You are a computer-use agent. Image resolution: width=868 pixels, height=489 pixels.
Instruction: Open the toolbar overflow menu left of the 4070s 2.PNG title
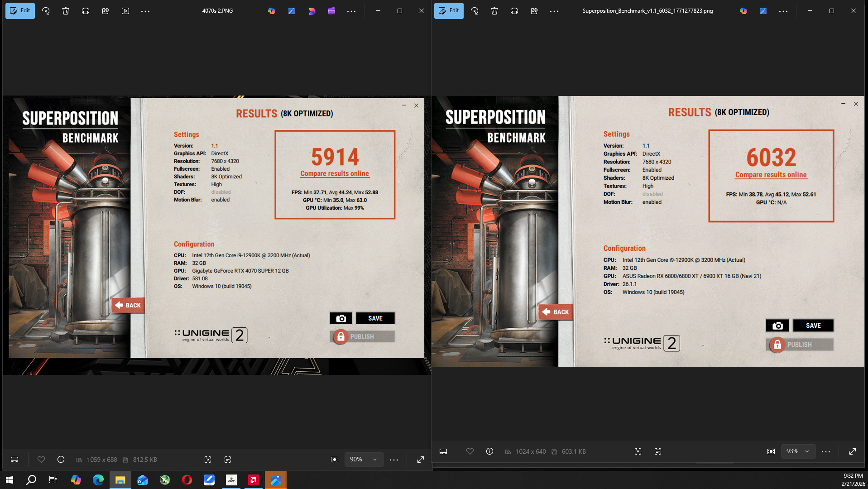[145, 11]
